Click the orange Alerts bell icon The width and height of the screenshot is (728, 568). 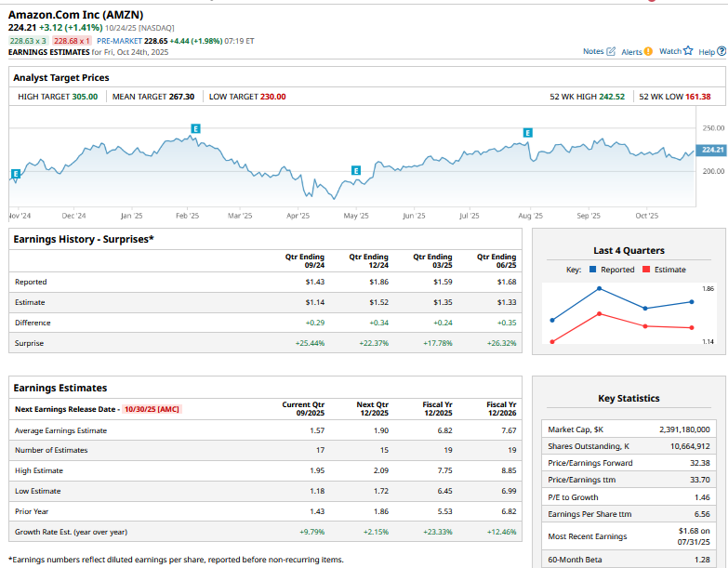tap(648, 51)
